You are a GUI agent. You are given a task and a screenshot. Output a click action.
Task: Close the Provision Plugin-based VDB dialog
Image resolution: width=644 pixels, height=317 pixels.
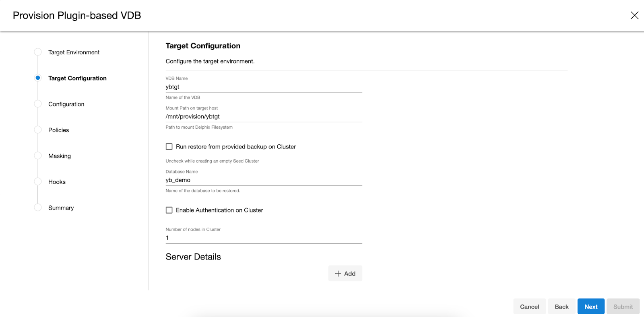click(634, 15)
